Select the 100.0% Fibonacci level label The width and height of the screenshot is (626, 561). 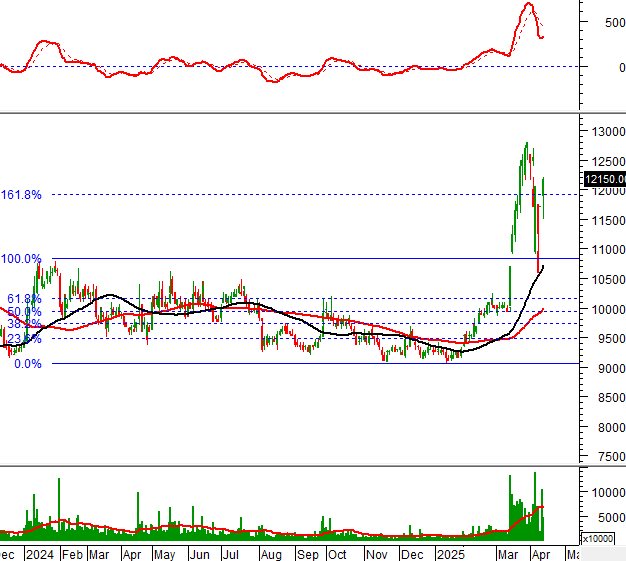(21, 259)
